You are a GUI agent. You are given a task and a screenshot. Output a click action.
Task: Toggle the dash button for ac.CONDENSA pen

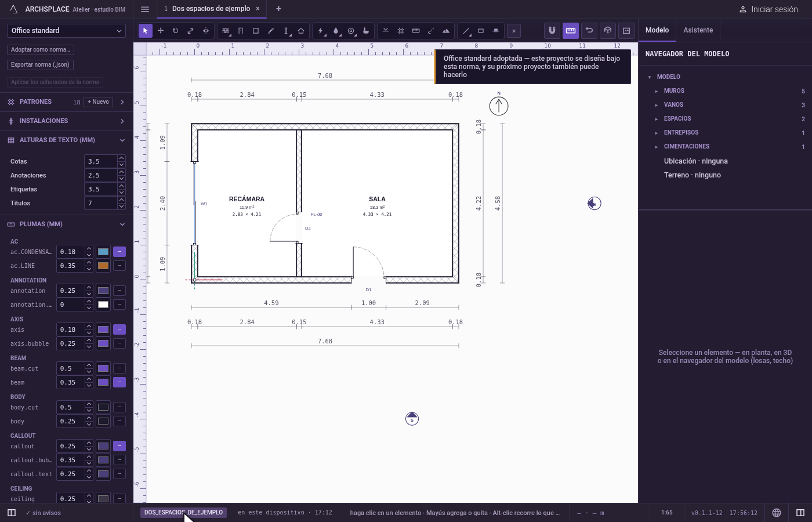pos(119,252)
